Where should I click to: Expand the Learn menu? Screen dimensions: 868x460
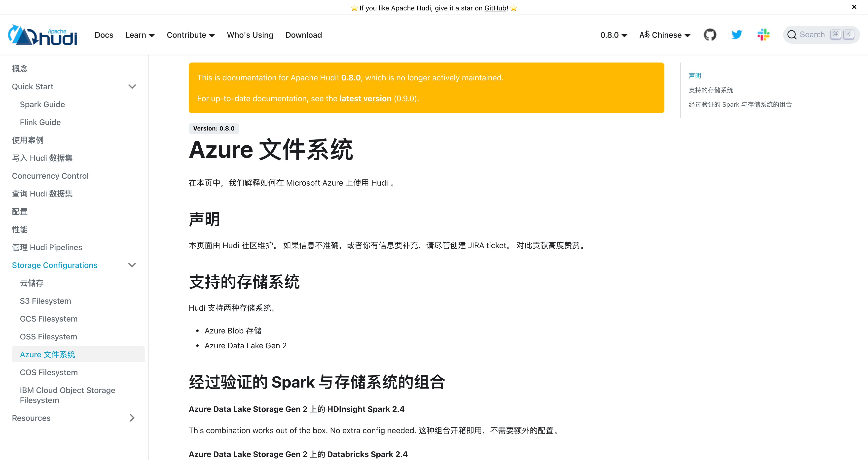pyautogui.click(x=140, y=35)
